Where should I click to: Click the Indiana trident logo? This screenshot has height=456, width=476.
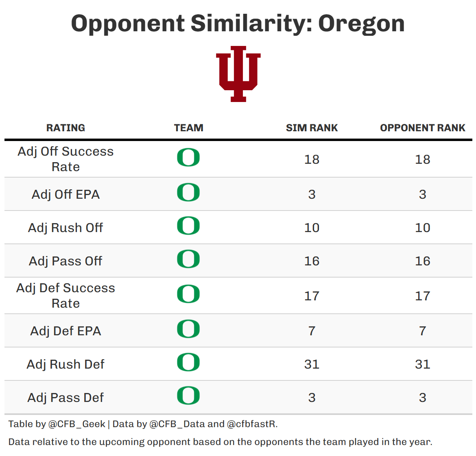tap(238, 74)
